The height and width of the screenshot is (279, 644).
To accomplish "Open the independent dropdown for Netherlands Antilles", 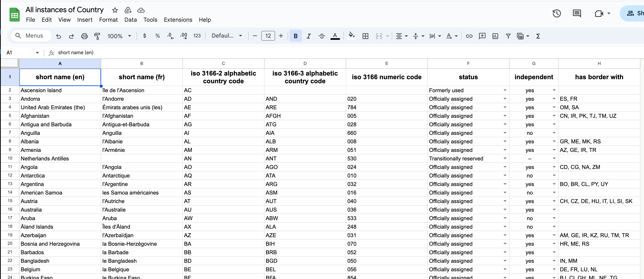I will pyautogui.click(x=554, y=158).
